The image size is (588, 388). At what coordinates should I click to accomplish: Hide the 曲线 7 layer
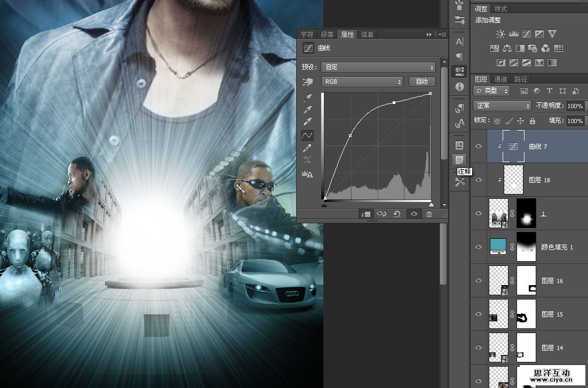pyautogui.click(x=479, y=146)
